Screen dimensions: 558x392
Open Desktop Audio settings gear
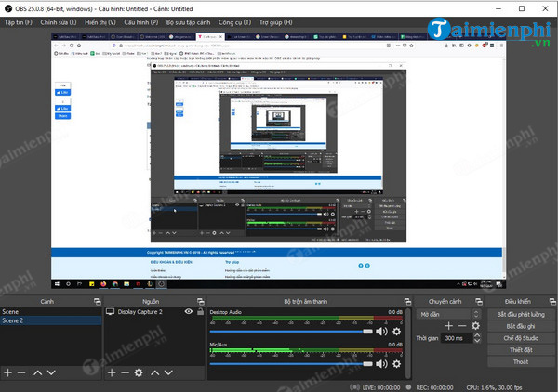(x=396, y=332)
